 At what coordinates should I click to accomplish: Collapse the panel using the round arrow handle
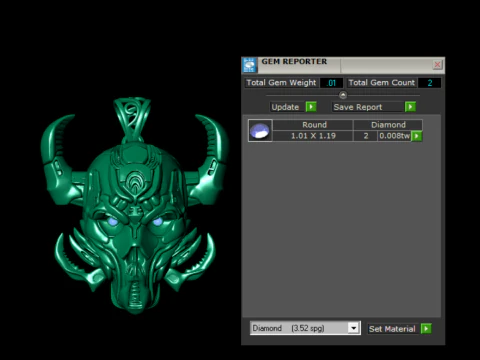coord(343,95)
